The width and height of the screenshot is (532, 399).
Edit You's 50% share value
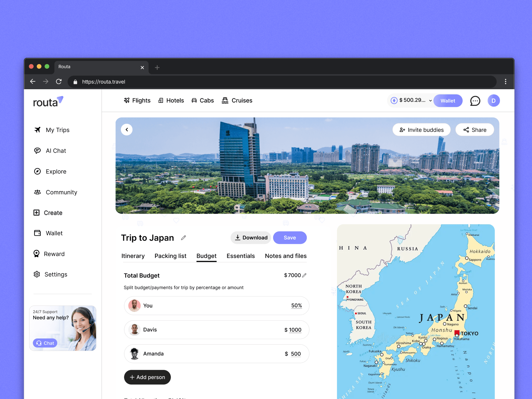[x=296, y=306]
